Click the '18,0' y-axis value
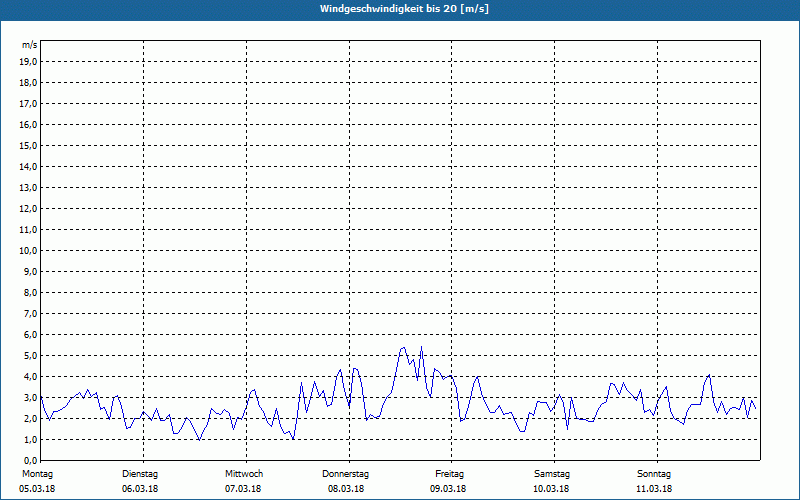Image resolution: width=800 pixels, height=500 pixels. (x=28, y=83)
